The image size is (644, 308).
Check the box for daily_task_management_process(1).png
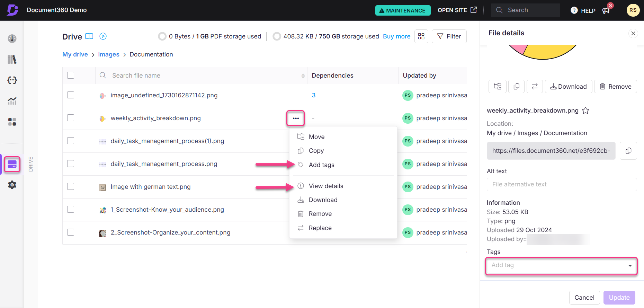[71, 141]
